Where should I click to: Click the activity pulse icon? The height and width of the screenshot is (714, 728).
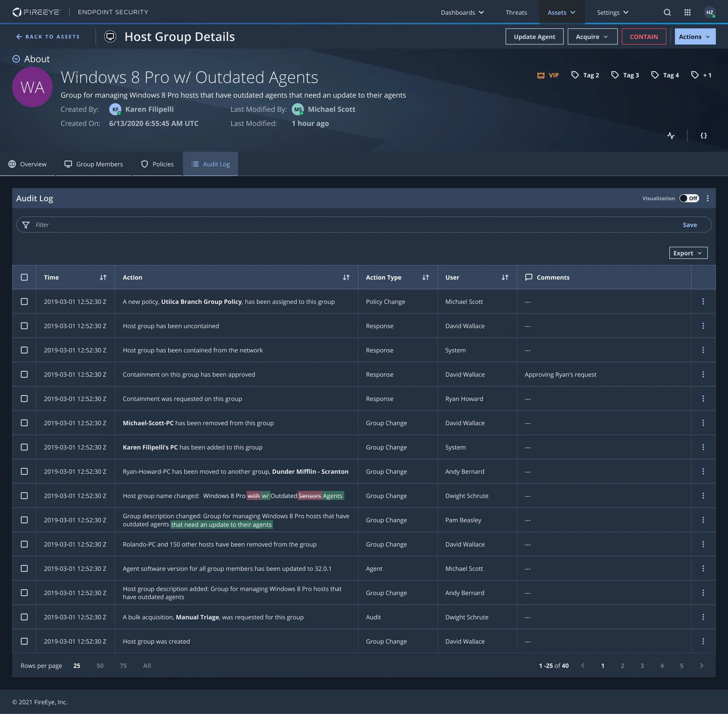(x=671, y=136)
